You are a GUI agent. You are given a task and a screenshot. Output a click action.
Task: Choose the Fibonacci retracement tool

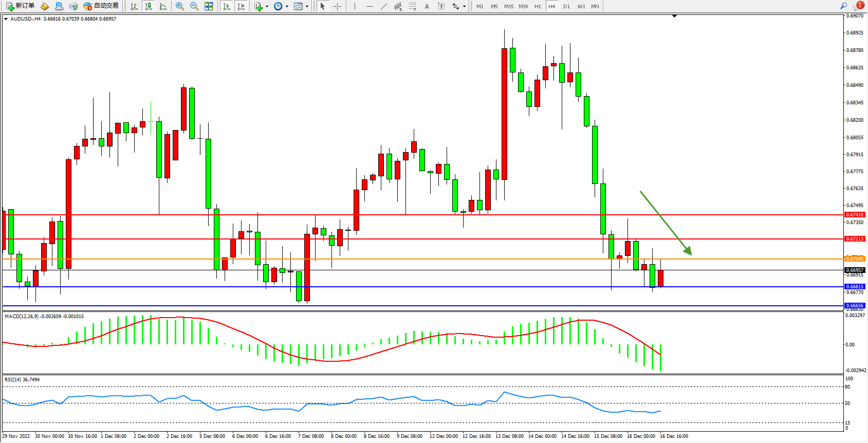[413, 6]
